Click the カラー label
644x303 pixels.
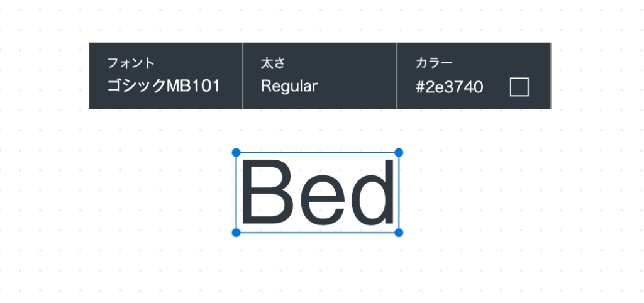[x=434, y=63]
